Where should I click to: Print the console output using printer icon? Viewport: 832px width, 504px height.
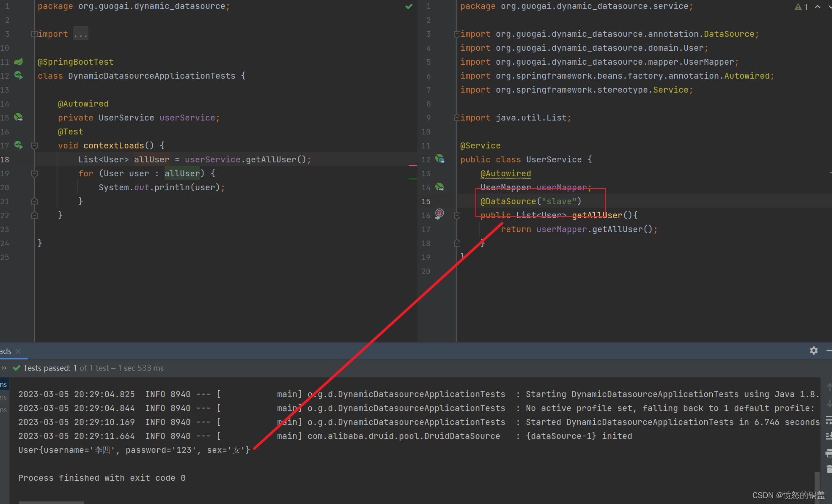tap(829, 453)
